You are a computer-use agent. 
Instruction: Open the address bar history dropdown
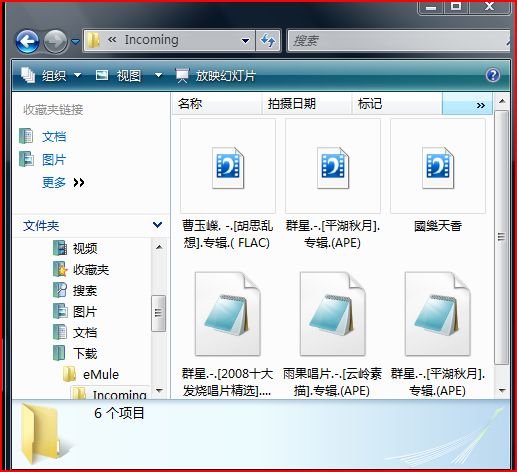click(246, 41)
